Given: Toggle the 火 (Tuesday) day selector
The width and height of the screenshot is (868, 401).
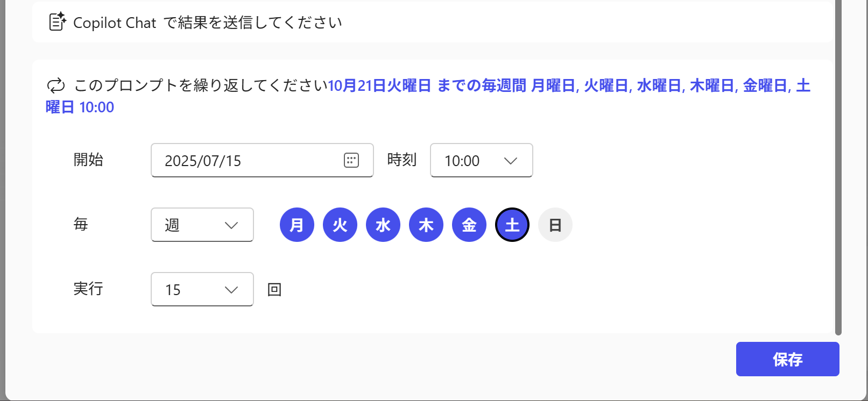Looking at the screenshot, I should tap(340, 225).
